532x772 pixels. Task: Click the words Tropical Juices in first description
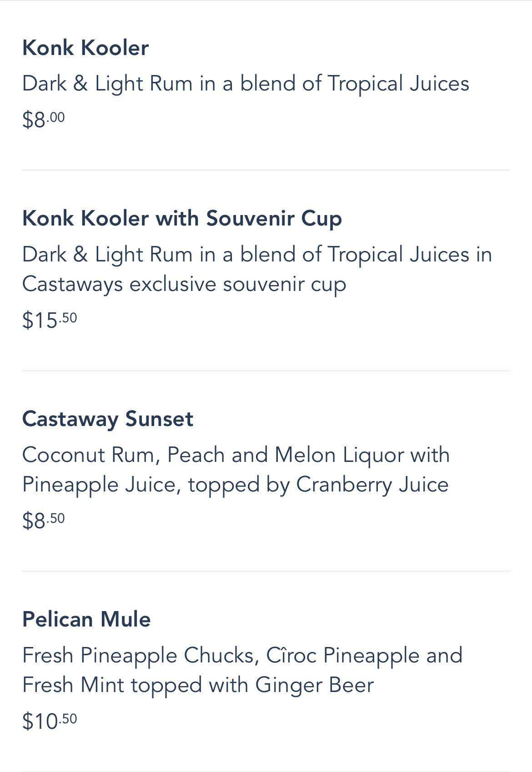pos(398,84)
